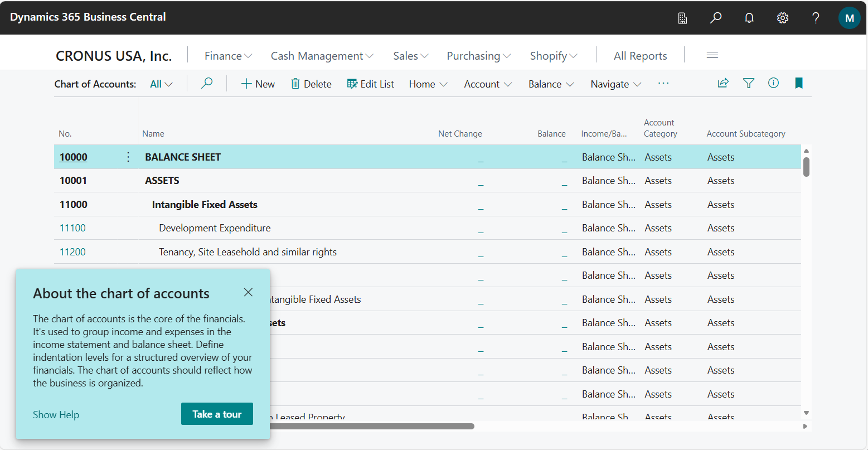Share this page

click(723, 83)
